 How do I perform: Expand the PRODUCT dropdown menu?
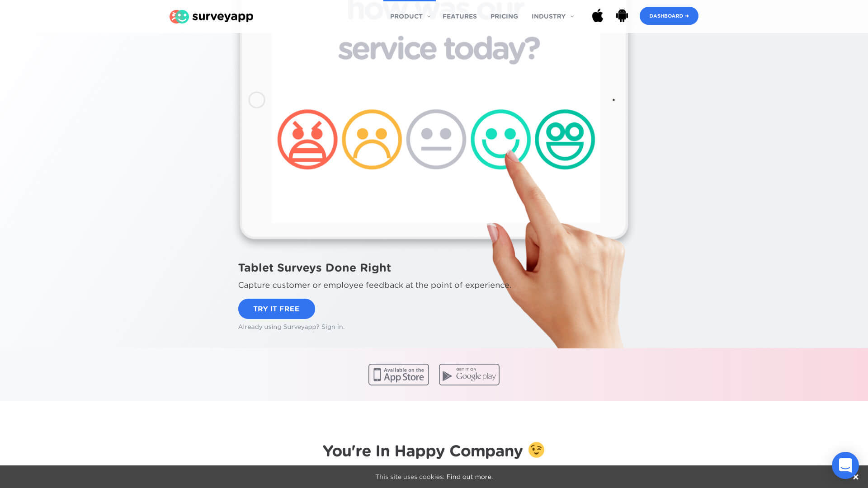410,16
